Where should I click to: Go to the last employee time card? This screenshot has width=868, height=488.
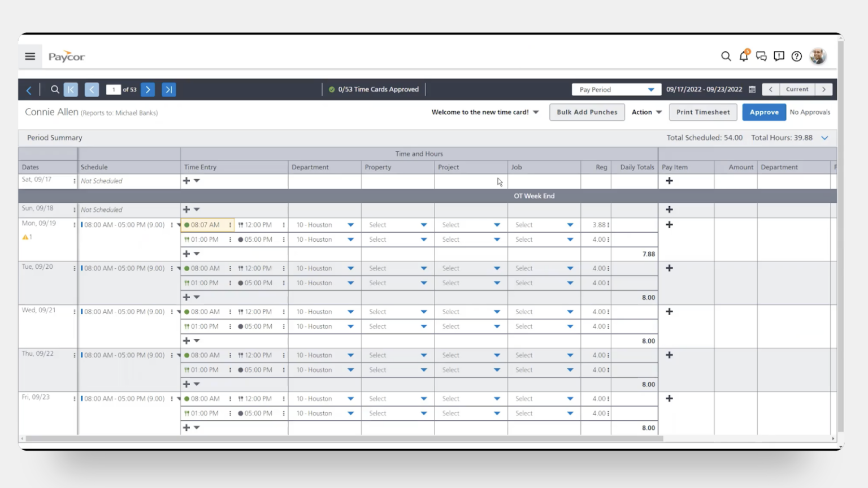click(168, 89)
